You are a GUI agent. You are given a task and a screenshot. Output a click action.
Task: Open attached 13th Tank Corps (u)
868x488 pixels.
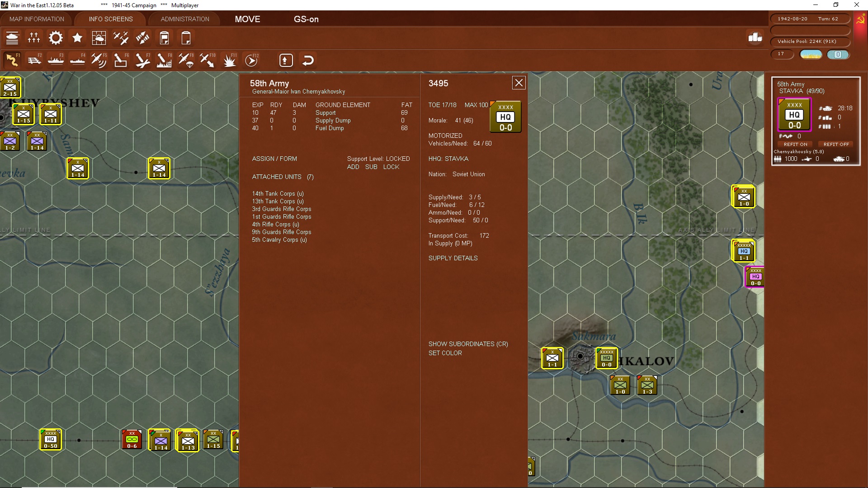tap(278, 201)
